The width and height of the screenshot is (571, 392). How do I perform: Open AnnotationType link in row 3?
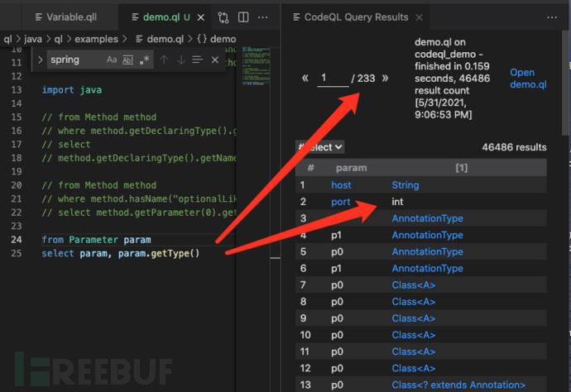[x=428, y=218]
